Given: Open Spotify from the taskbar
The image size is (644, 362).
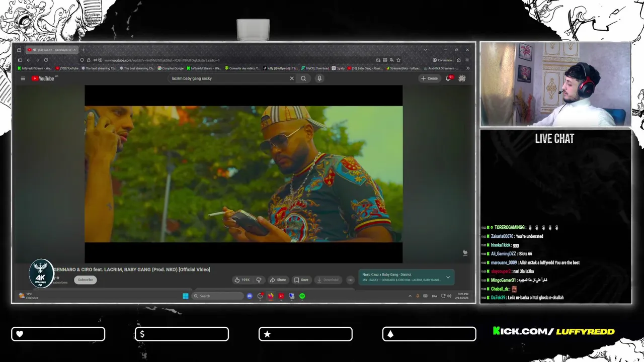Looking at the screenshot, I should coord(302,296).
